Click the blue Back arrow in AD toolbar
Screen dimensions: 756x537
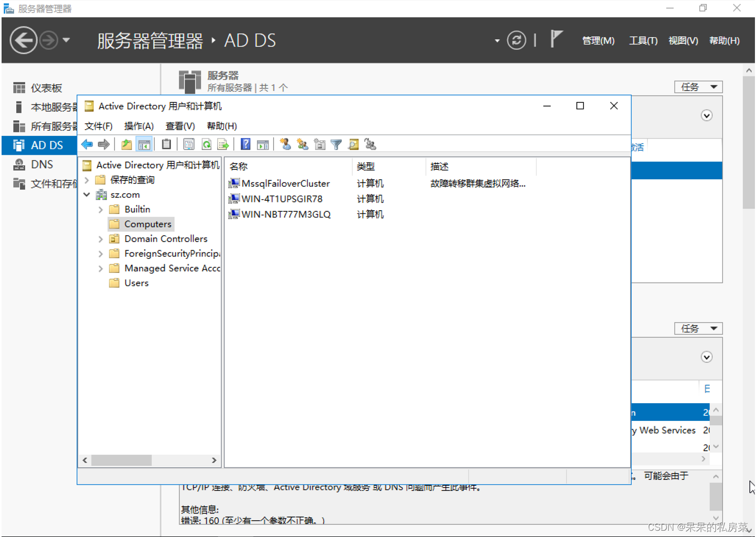(x=87, y=144)
